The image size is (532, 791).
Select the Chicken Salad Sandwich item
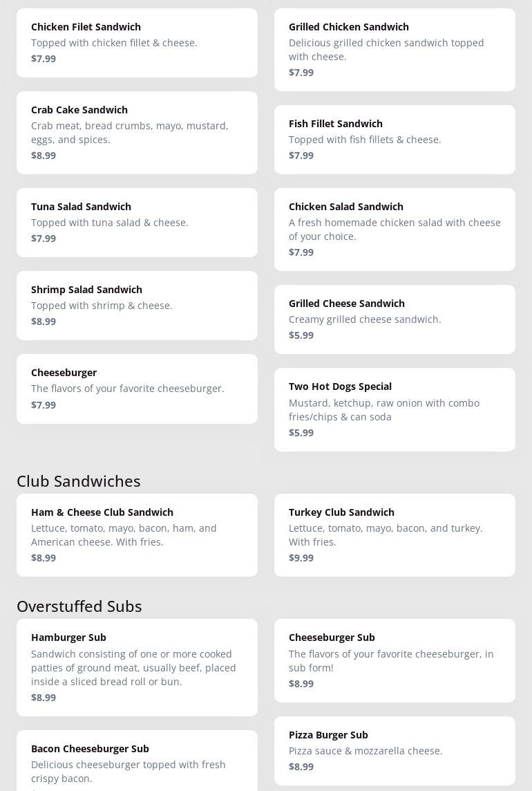click(395, 230)
